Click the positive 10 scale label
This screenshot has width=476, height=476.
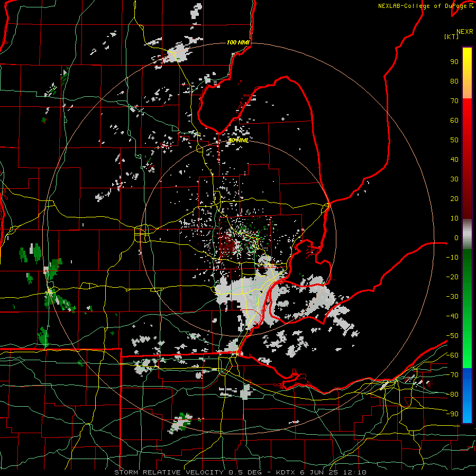(x=454, y=218)
